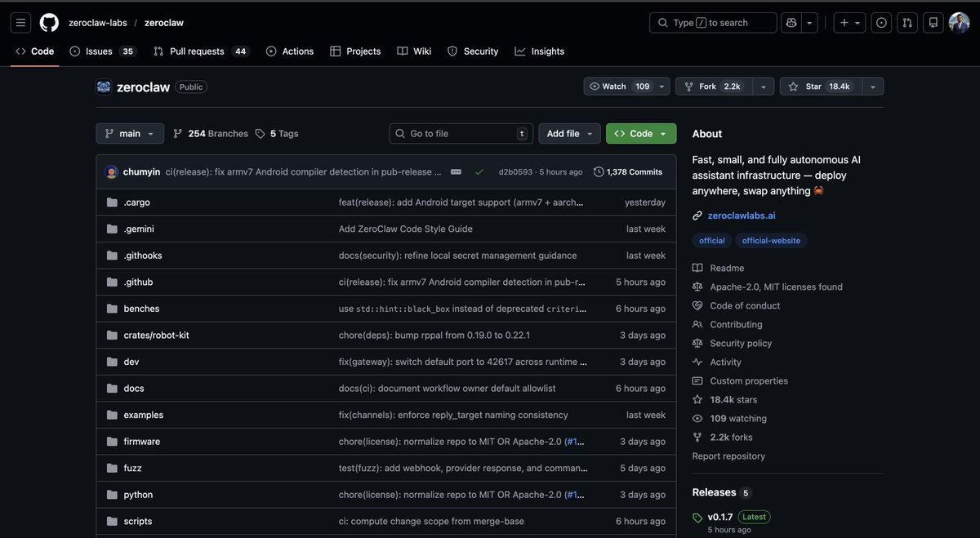Click the Go to file search field

(461, 134)
